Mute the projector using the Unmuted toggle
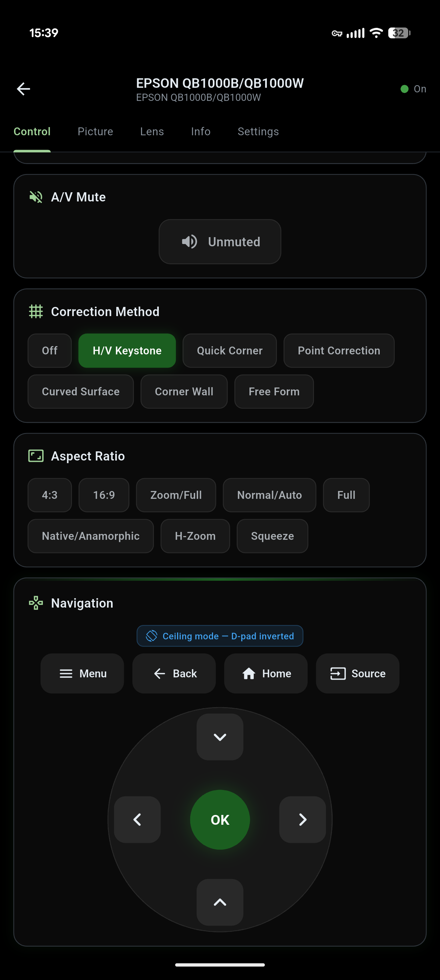Image resolution: width=440 pixels, height=980 pixels. tap(220, 242)
